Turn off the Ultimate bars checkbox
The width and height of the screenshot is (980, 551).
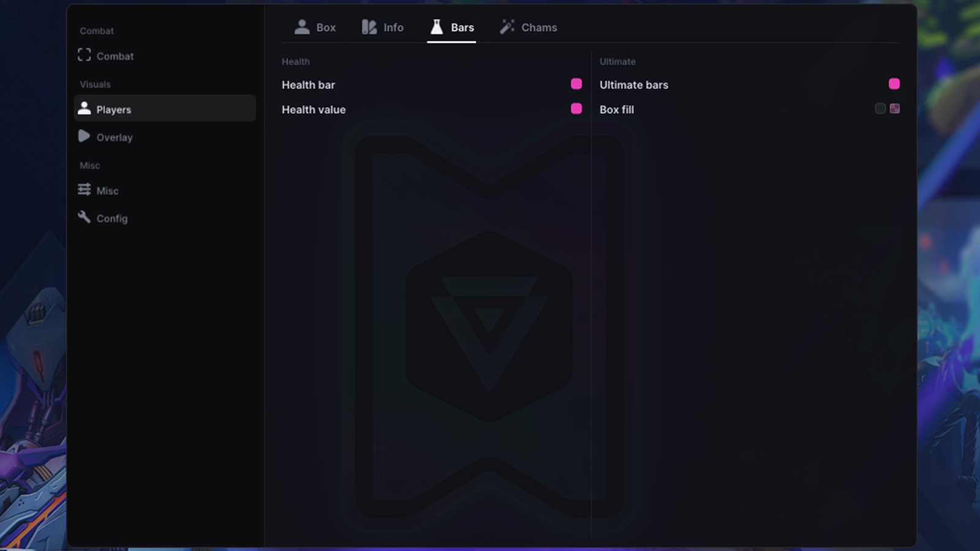pos(894,84)
